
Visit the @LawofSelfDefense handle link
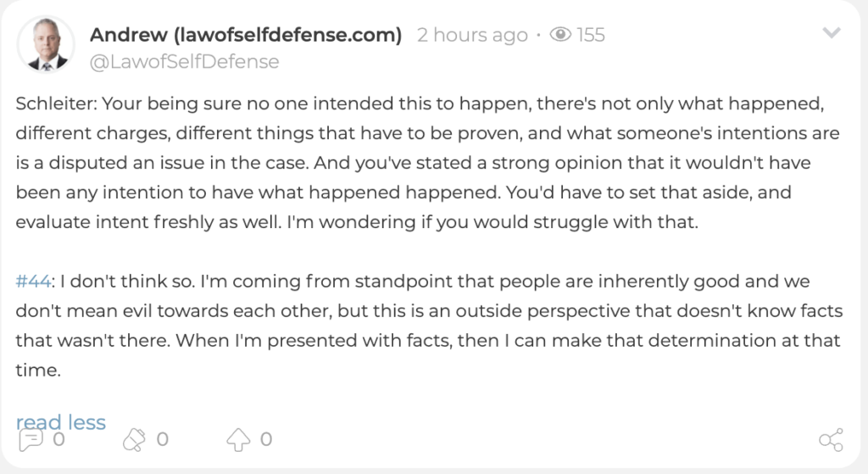(x=184, y=61)
